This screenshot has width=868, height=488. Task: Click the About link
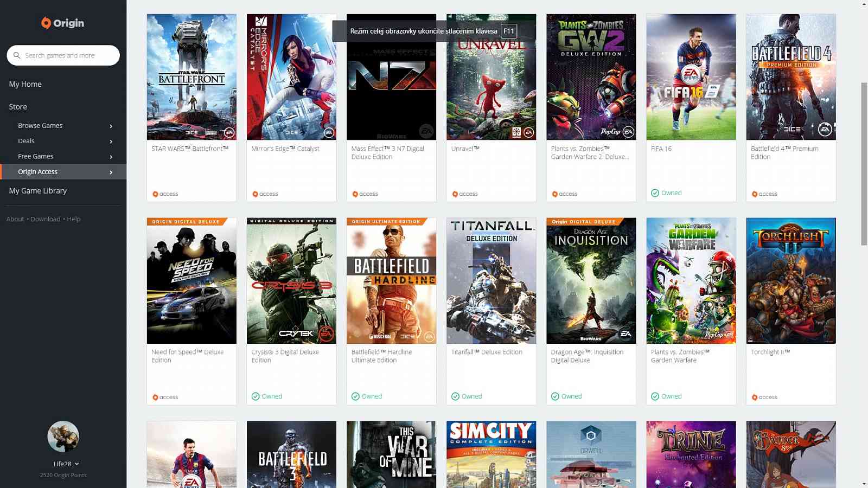[15, 219]
